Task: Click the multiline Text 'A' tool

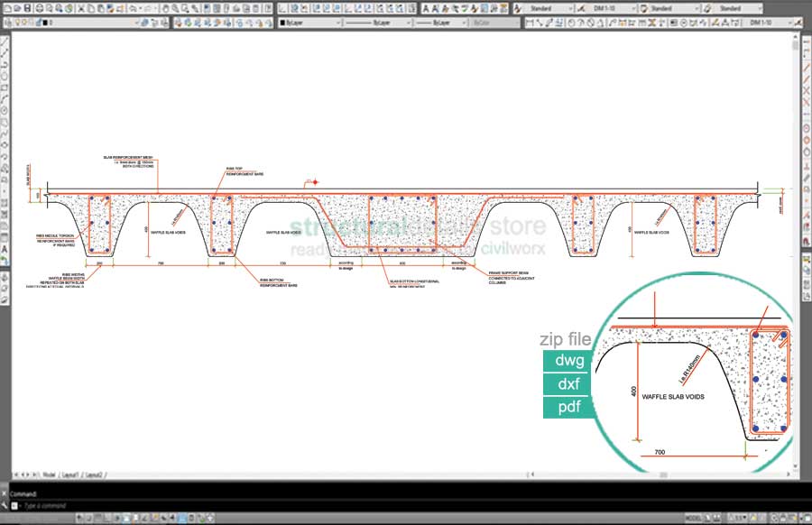Action: (5, 248)
